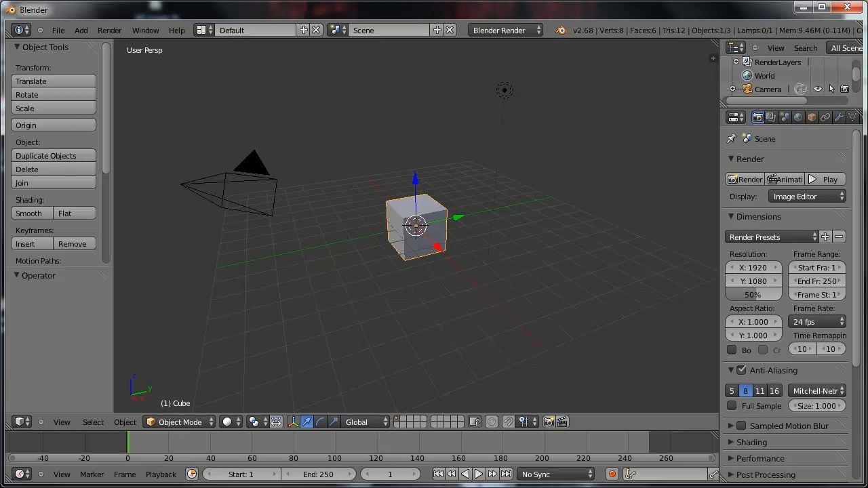Open Render Presets dropdown

point(772,237)
